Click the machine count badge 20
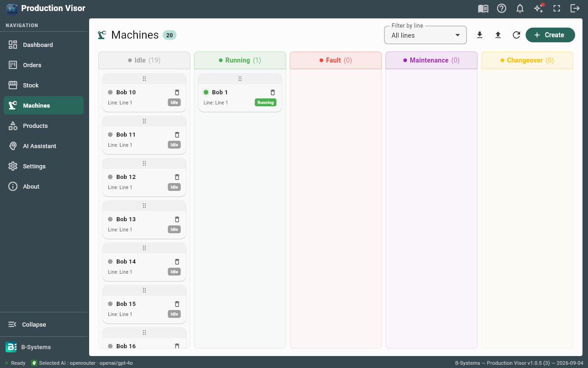588x368 pixels. pos(170,35)
